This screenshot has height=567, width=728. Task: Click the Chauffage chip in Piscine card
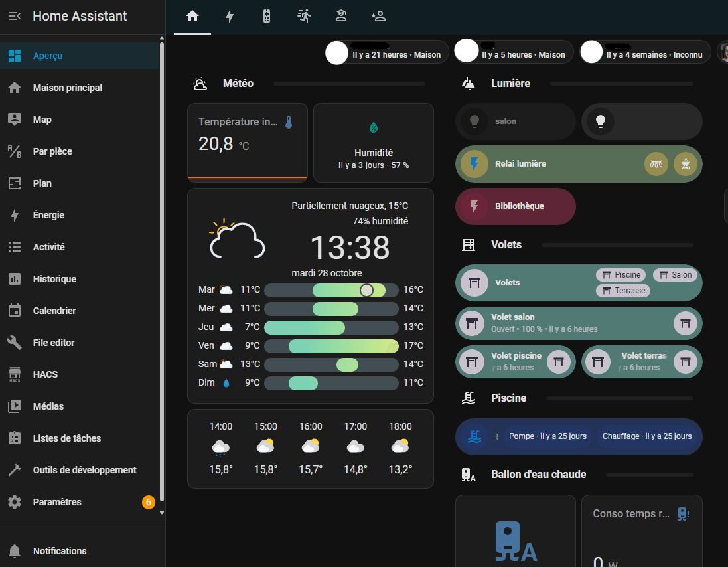(646, 436)
